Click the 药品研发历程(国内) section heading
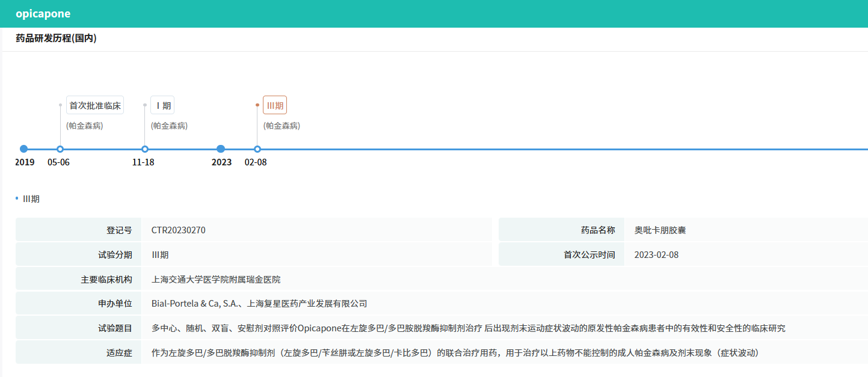Viewport: 868px width, 377px height. click(x=56, y=38)
